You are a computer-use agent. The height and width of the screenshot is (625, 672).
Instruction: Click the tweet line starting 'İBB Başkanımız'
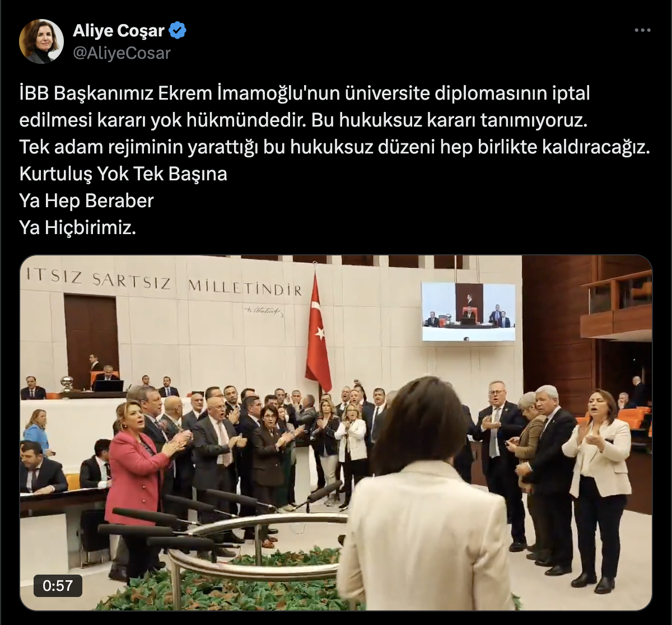[305, 93]
